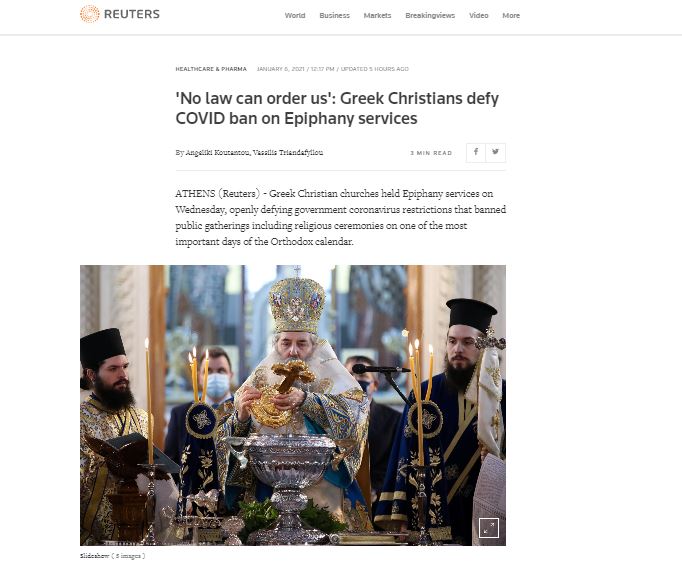682x573 pixels.
Task: Share article on Twitter
Action: pyautogui.click(x=495, y=152)
